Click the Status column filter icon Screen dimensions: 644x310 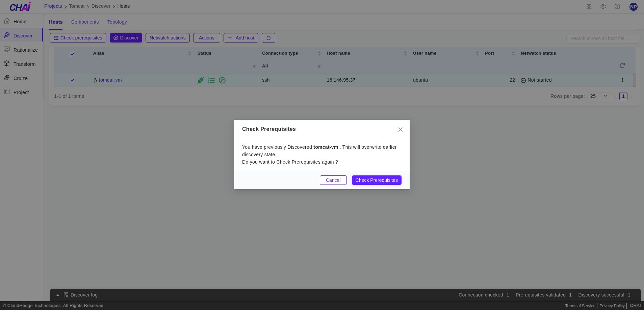(x=254, y=66)
